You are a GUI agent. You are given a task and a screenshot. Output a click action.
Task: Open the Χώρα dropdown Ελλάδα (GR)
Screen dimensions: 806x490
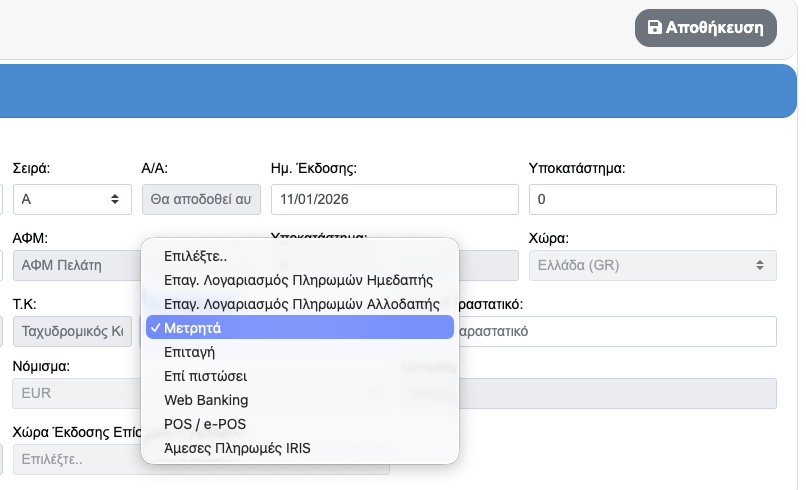[652, 265]
